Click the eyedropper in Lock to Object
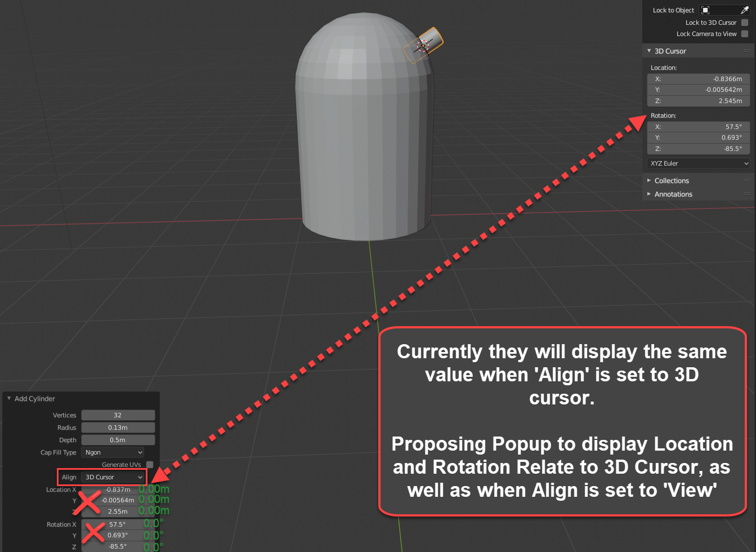The width and height of the screenshot is (756, 552). (x=745, y=10)
